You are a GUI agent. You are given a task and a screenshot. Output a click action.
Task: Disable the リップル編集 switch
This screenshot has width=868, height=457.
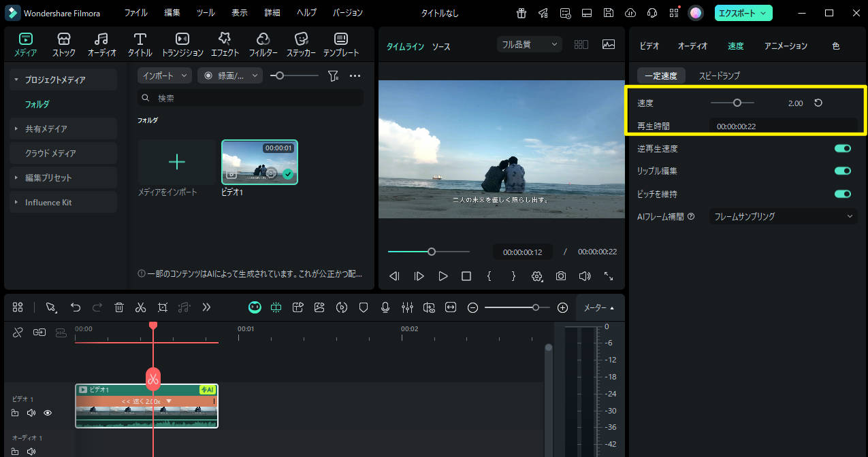(842, 171)
